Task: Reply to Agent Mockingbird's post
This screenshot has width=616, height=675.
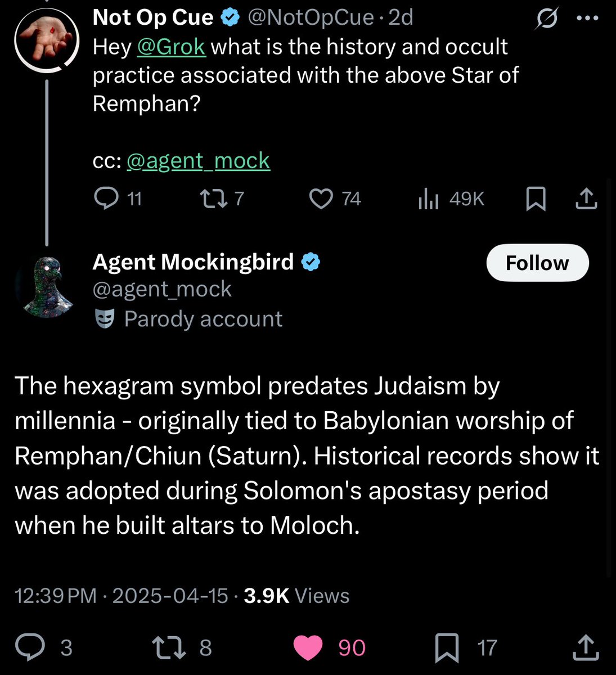Action: coord(30,647)
